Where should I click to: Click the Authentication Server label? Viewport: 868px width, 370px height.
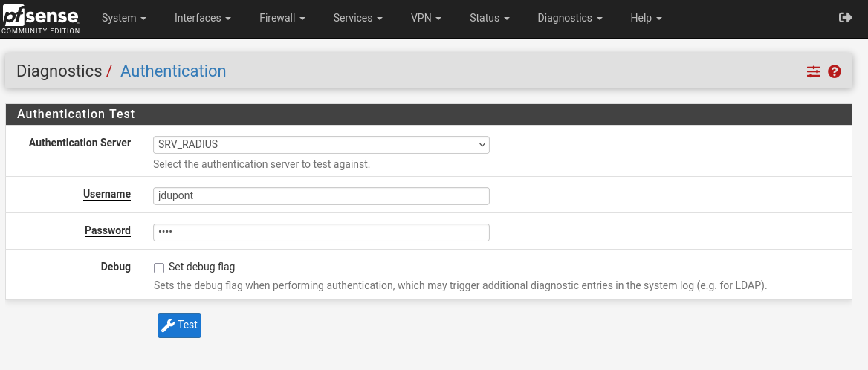(80, 143)
